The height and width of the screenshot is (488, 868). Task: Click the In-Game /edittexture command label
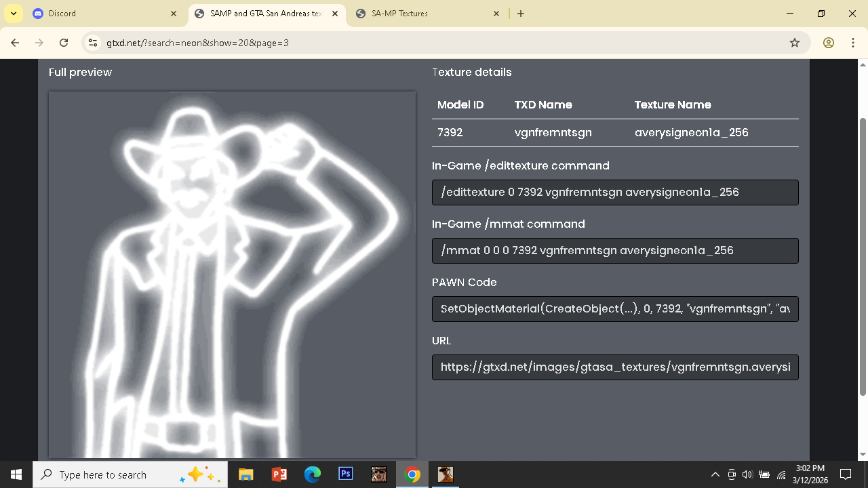pyautogui.click(x=521, y=166)
